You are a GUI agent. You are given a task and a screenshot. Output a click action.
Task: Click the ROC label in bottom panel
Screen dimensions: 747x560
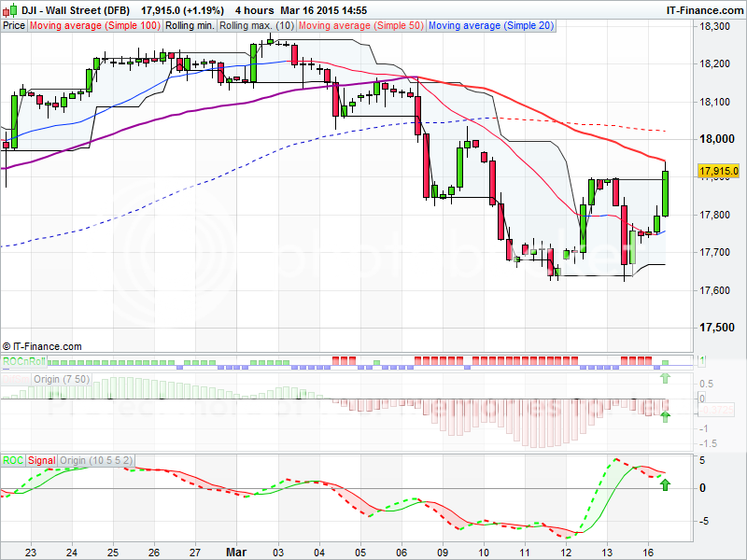pyautogui.click(x=13, y=460)
